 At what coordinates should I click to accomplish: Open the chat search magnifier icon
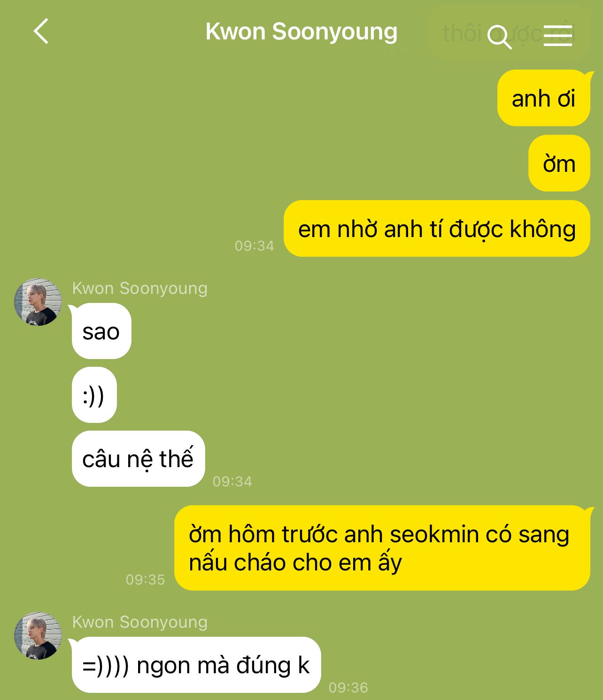[499, 37]
